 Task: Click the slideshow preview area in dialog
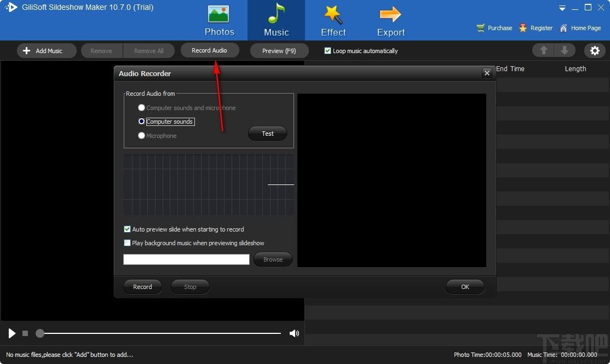(x=392, y=180)
